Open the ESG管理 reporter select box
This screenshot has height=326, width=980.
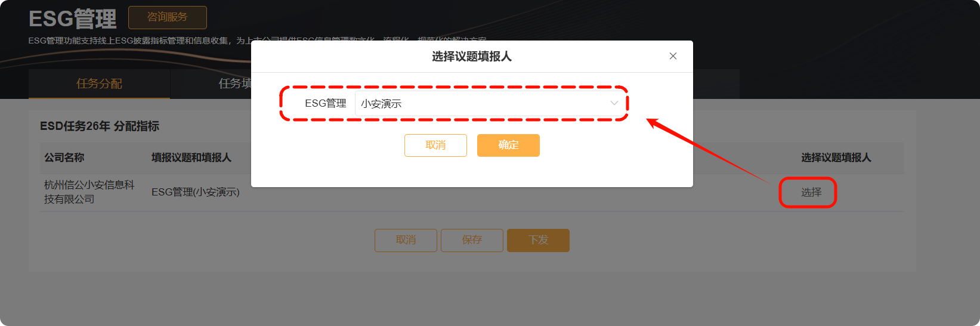[x=490, y=103]
